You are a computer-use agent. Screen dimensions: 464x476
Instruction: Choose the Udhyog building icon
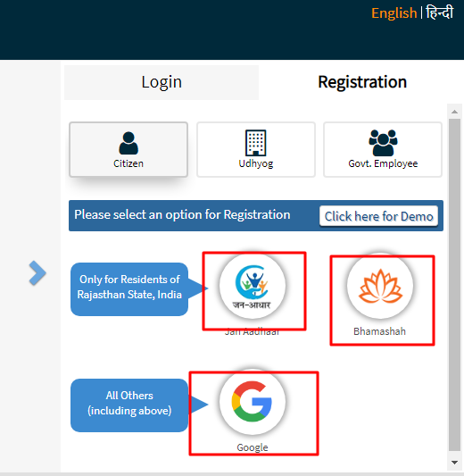(256, 143)
